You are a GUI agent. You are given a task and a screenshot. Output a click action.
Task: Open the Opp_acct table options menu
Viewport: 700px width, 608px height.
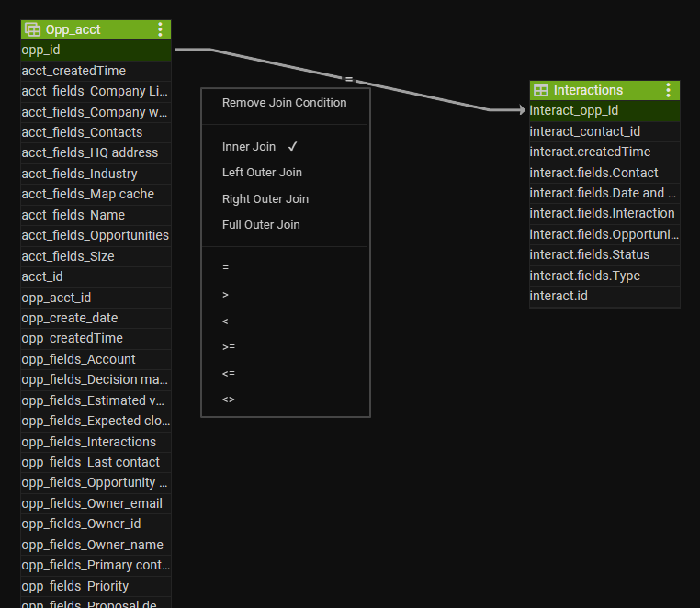(161, 29)
